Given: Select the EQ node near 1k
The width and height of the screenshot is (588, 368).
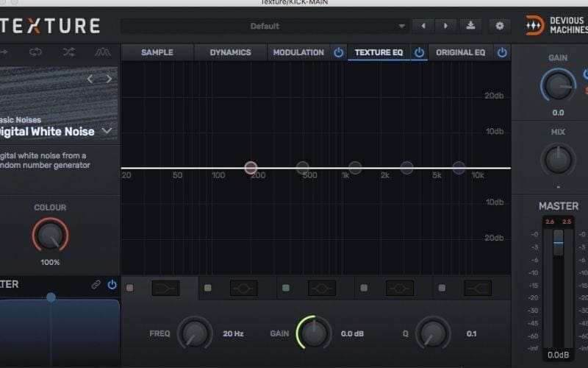Looking at the screenshot, I should click(355, 168).
